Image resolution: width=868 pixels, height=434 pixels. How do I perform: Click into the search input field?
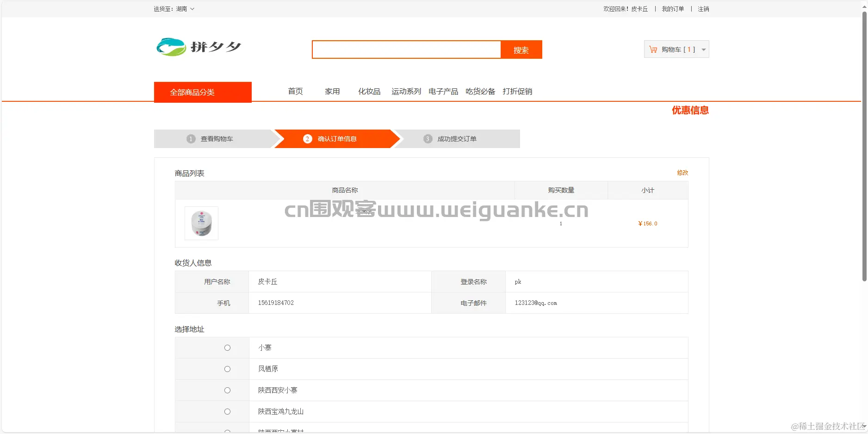[x=407, y=50]
